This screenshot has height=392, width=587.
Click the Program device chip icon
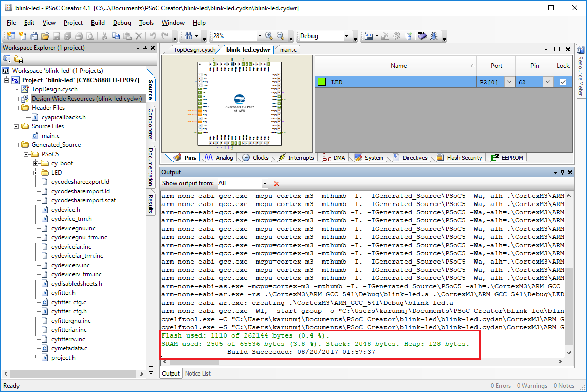point(423,36)
